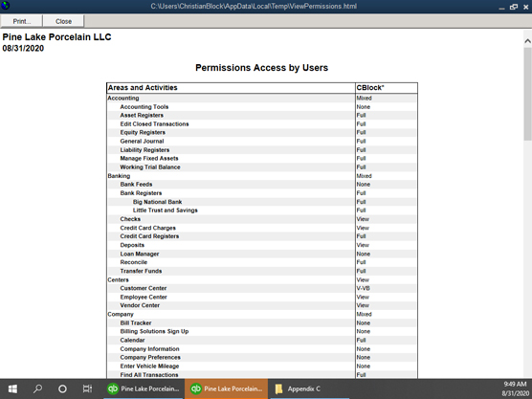Select the 'Equity Registers' row
This screenshot has width=532, height=399.
(x=262, y=133)
